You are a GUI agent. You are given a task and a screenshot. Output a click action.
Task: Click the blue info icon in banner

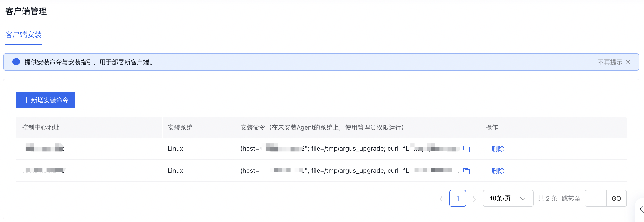16,62
